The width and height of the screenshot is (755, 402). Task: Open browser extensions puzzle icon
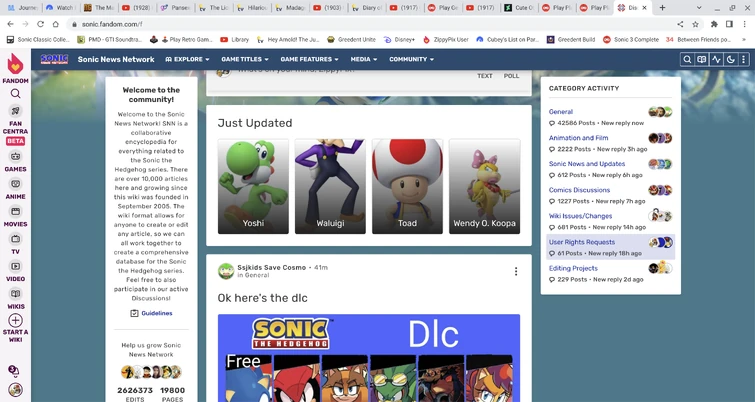715,24
